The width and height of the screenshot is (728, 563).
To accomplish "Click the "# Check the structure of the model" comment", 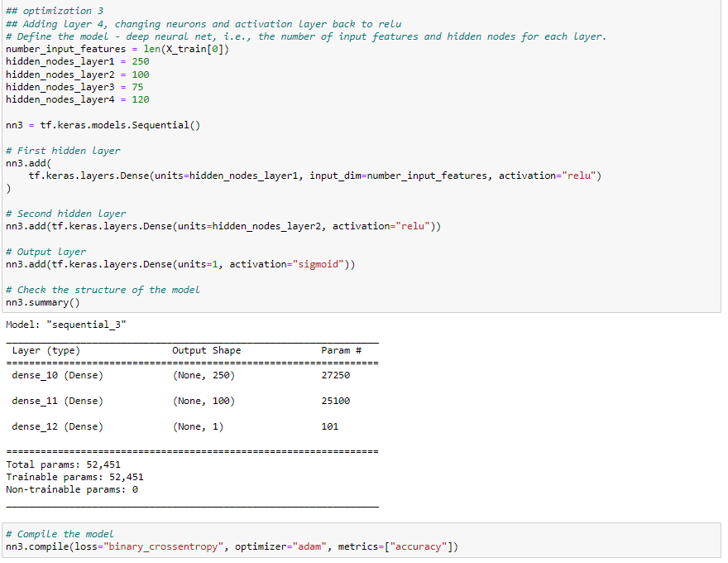I will tap(103, 291).
